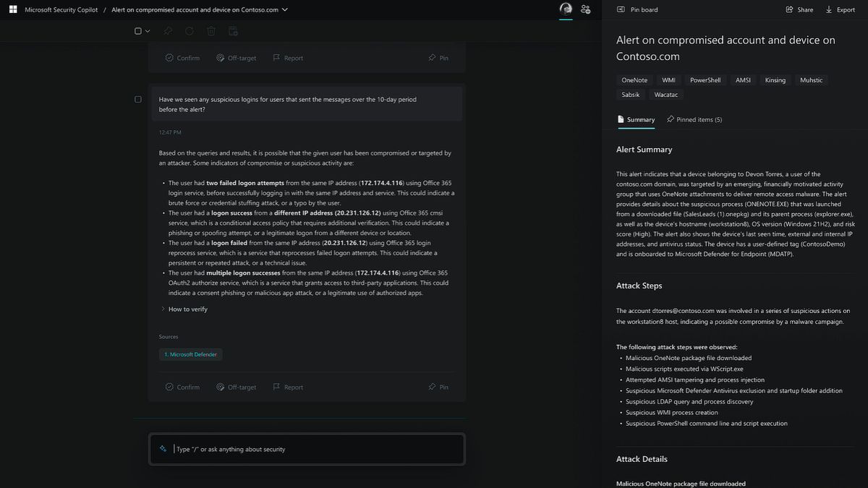
Task: Click the Sources label
Action: (169, 337)
